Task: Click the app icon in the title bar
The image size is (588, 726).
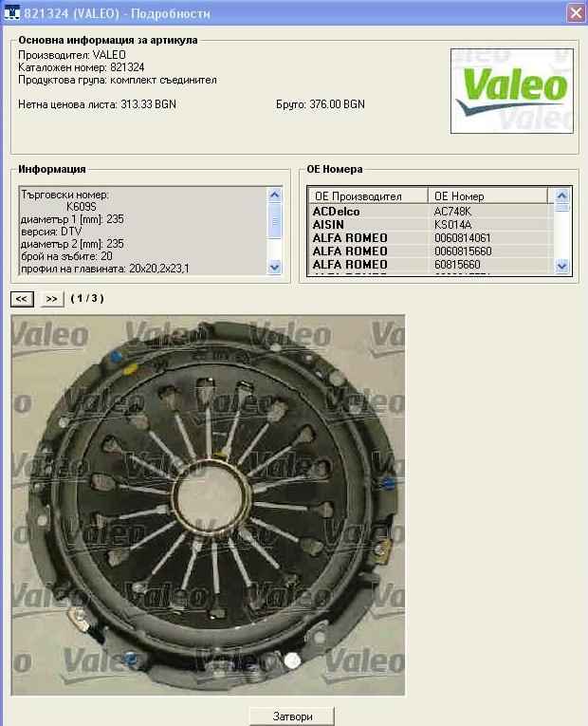Action: coord(11,12)
